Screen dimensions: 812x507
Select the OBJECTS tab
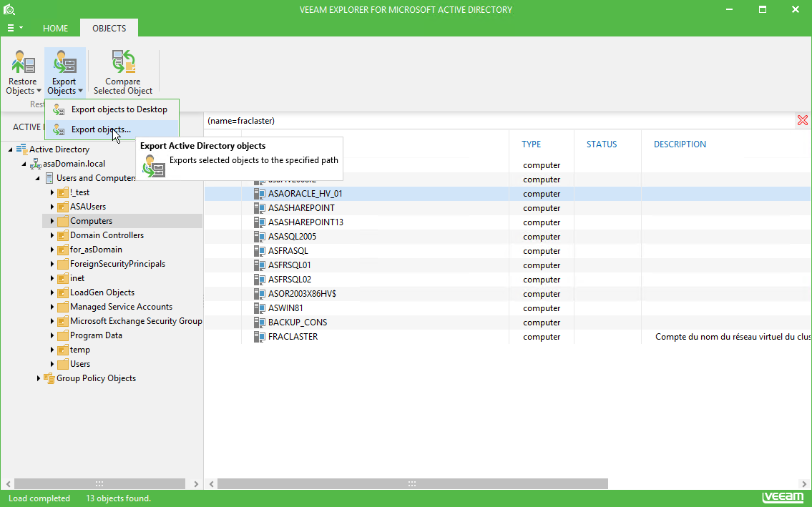[x=109, y=28]
